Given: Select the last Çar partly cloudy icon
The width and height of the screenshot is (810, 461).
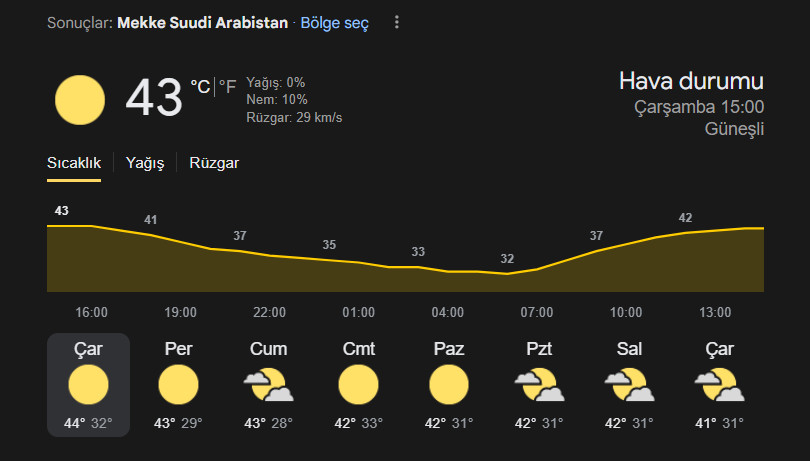Looking at the screenshot, I should pyautogui.click(x=720, y=385).
